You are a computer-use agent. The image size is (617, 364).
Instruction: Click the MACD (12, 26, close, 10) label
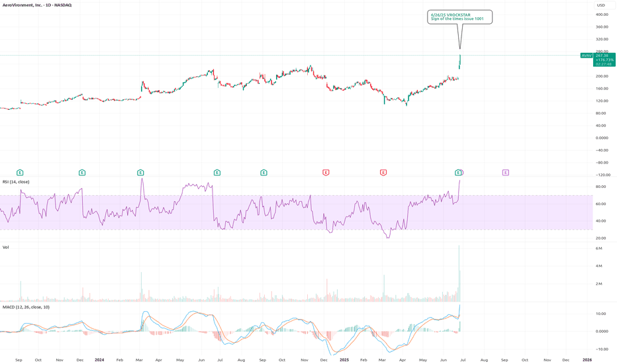26,307
